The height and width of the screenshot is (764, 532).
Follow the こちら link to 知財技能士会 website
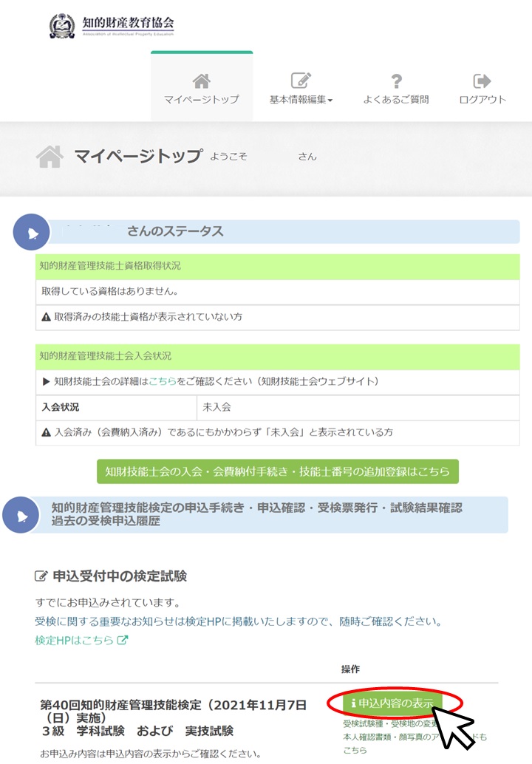coord(163,381)
